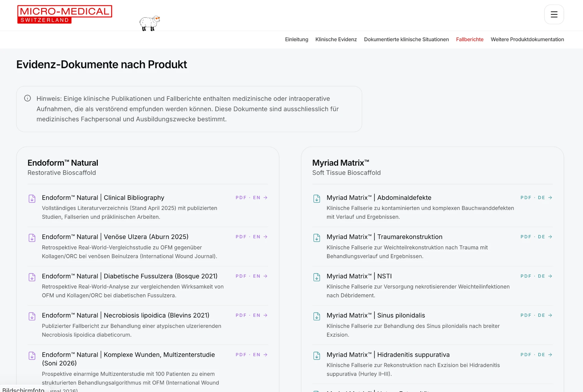Open the hamburger menu button
This screenshot has width=583, height=392.
pyautogui.click(x=554, y=14)
